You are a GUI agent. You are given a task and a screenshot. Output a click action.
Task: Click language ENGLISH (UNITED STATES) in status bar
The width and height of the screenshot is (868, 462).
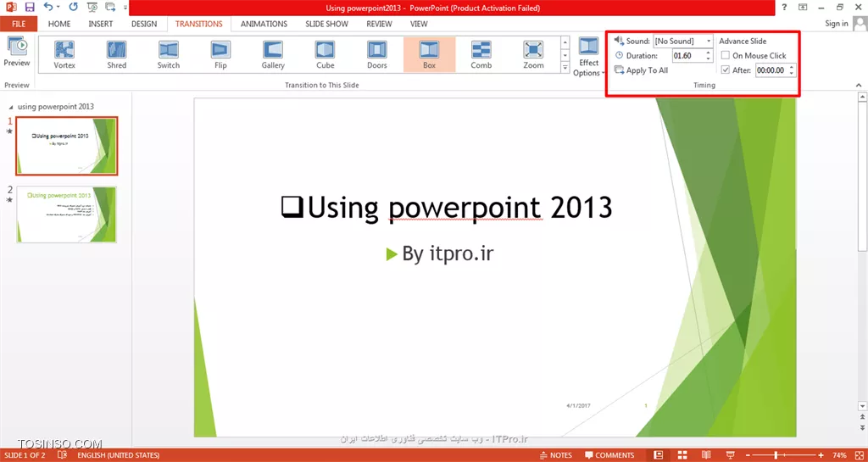point(119,455)
